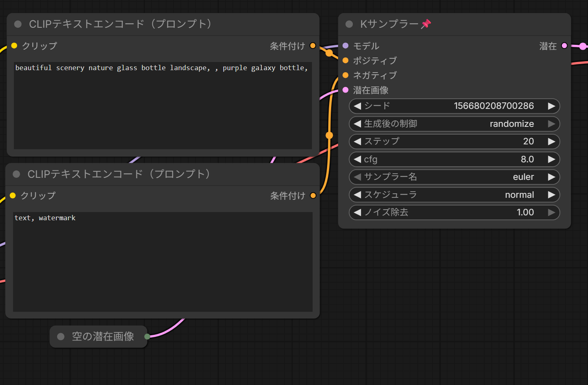
Task: Click the cfg value 8.0 to edit
Action: click(x=527, y=159)
